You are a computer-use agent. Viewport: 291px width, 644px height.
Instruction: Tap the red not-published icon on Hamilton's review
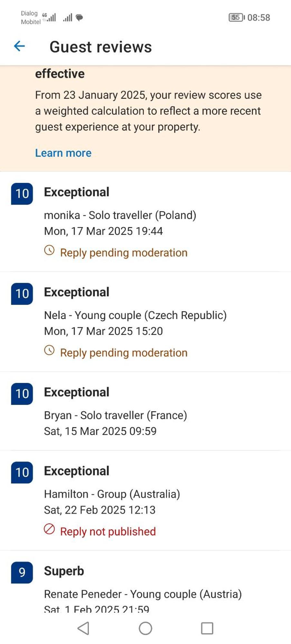pyautogui.click(x=49, y=529)
